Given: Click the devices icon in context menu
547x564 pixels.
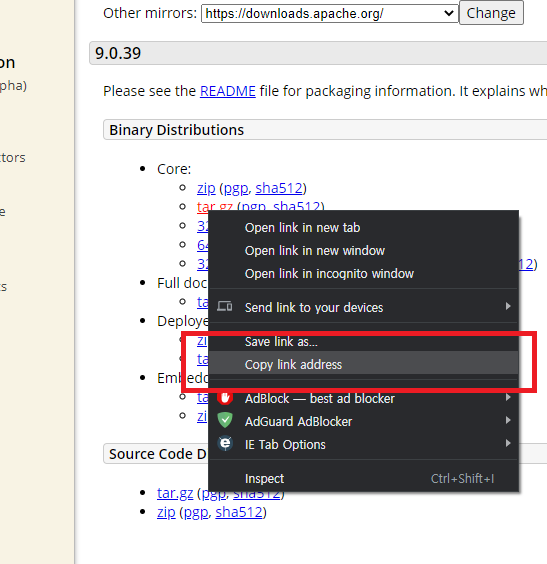Looking at the screenshot, I should pos(225,306).
